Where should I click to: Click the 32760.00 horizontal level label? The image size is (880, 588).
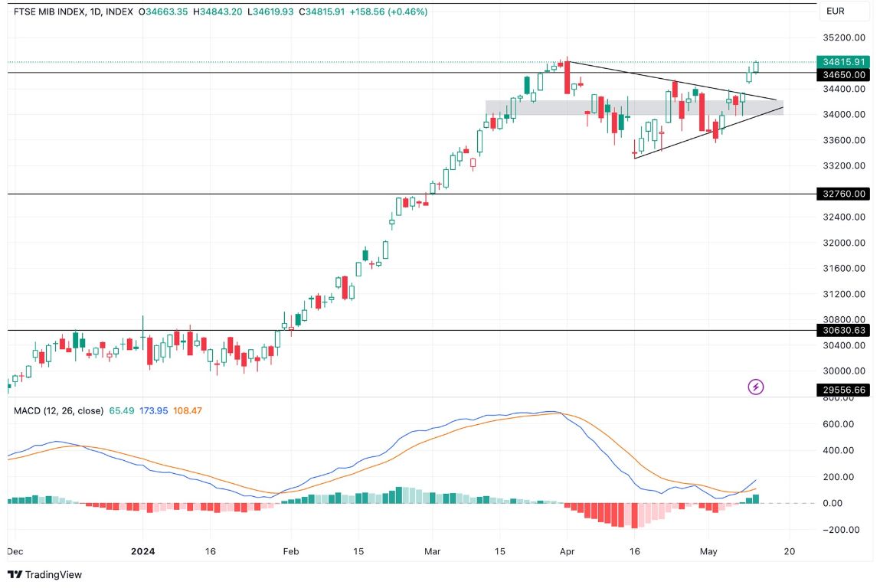[842, 194]
